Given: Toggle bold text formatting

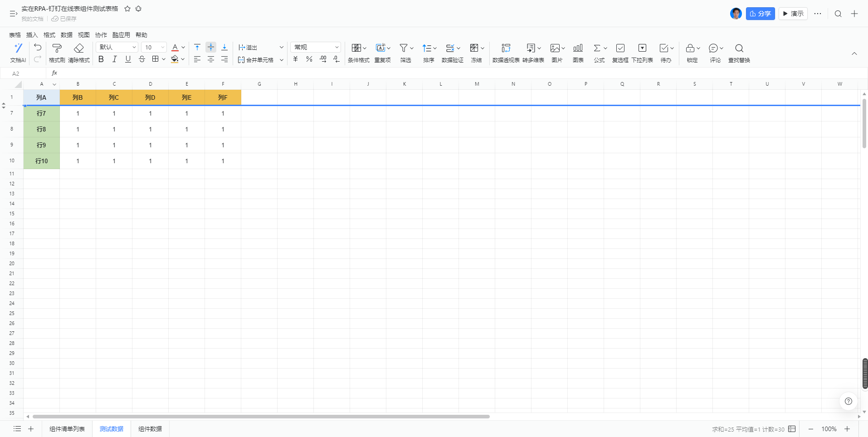Looking at the screenshot, I should pos(101,59).
